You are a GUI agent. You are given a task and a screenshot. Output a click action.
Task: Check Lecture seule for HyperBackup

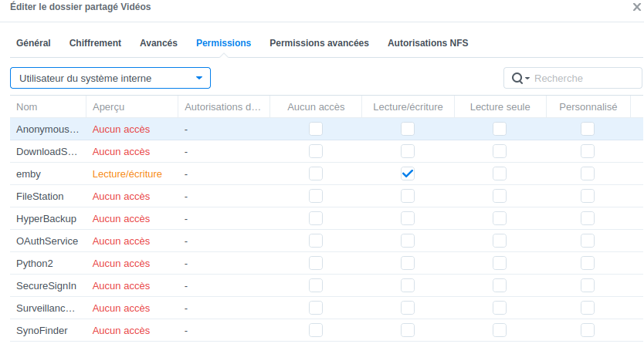coord(500,218)
